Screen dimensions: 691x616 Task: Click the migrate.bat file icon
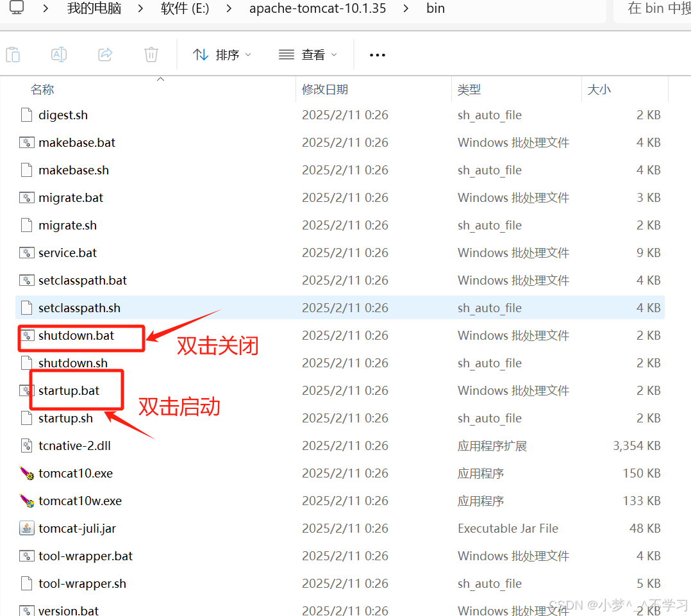(x=27, y=197)
